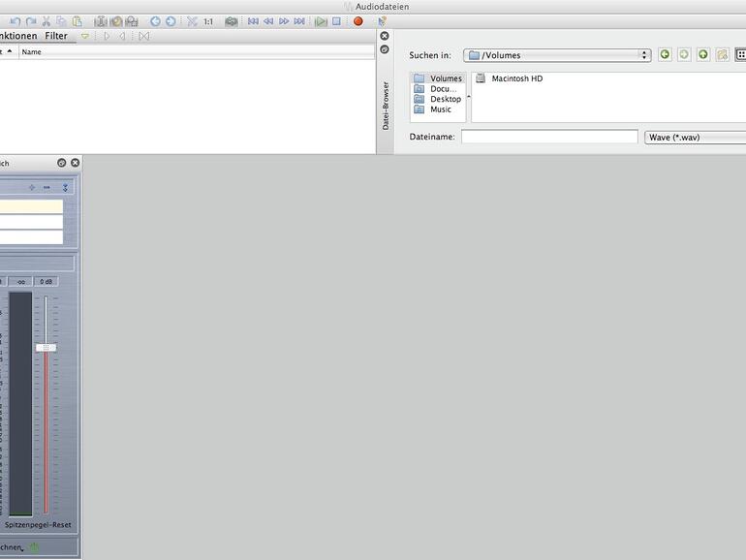Click the blue back navigation circle arrow
The height and width of the screenshot is (560, 746).
pyautogui.click(x=155, y=21)
